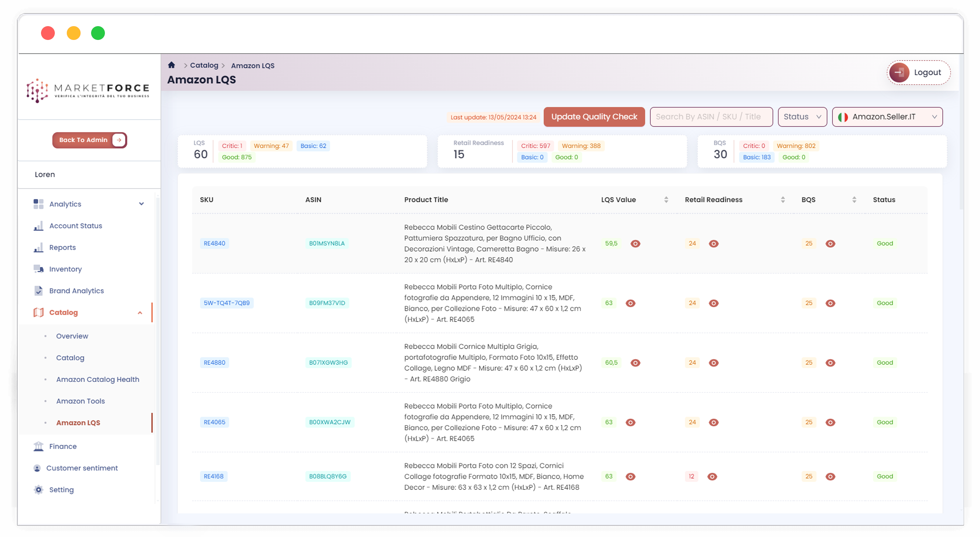View Retail Readiness eye for 5W-TQ4T-7QB9
The image size is (980, 537).
pyautogui.click(x=714, y=303)
